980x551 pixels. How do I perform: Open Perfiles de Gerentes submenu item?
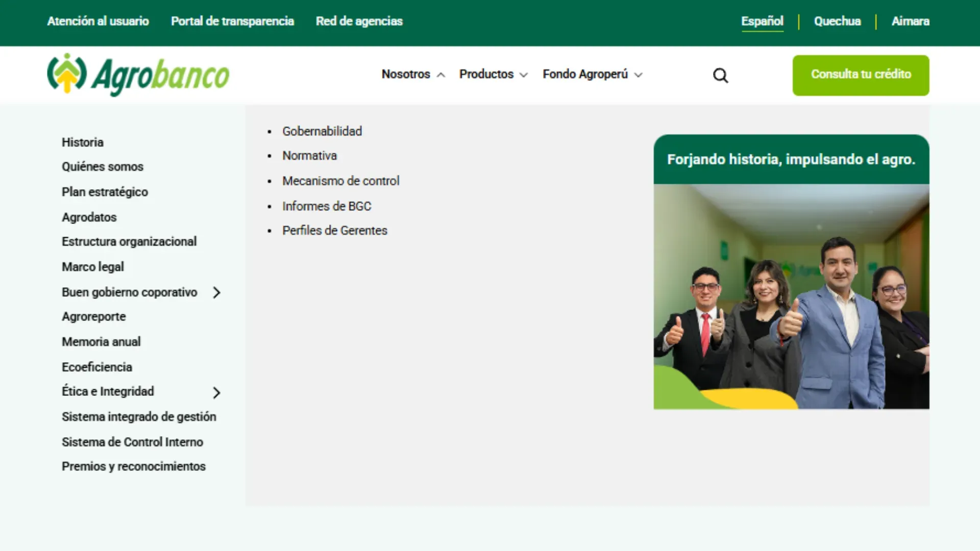[335, 231]
